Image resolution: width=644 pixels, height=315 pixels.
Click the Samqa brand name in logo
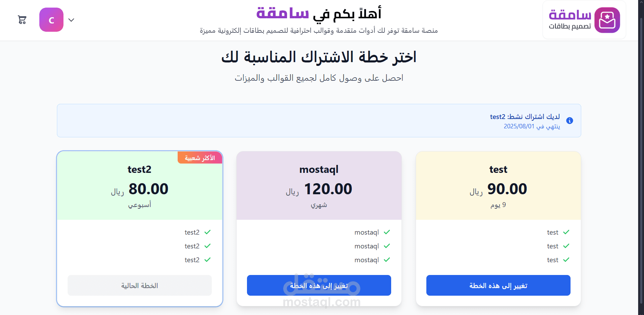570,15
